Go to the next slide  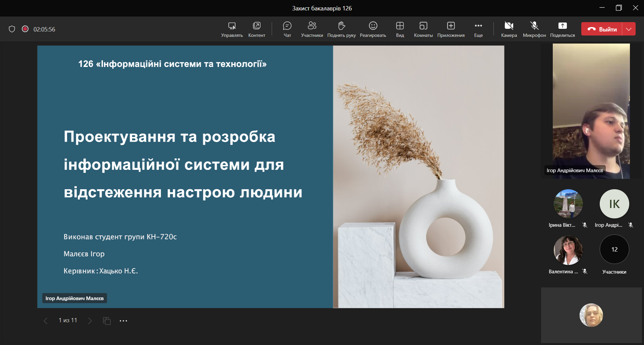coord(90,321)
